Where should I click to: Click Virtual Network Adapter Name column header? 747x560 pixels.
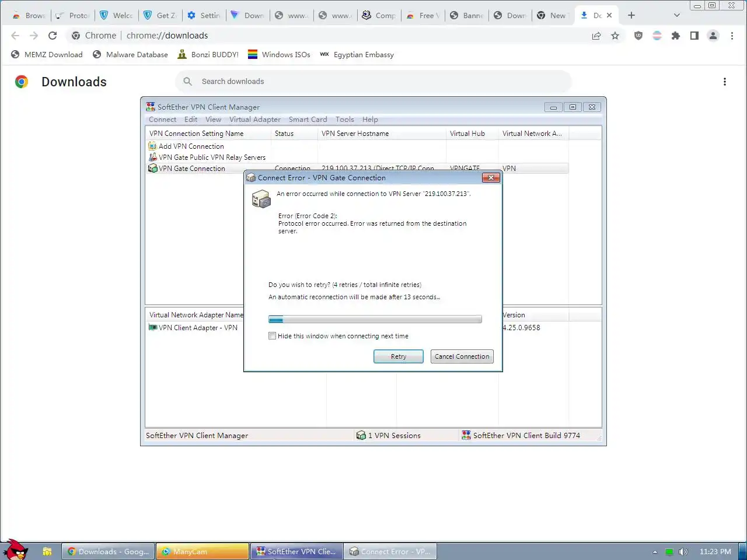[x=195, y=315]
